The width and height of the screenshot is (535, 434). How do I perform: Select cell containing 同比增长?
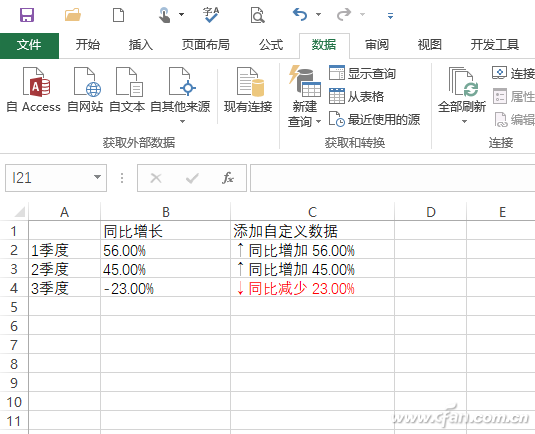pos(165,231)
